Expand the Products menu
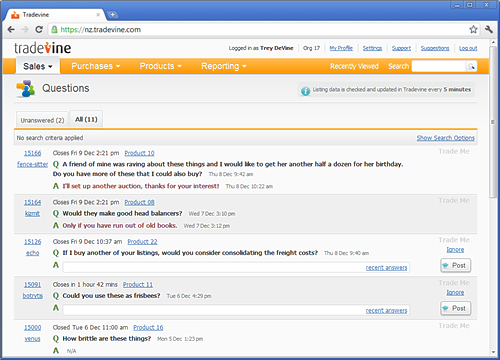Image resolution: width=500 pixels, height=360 pixels. (x=161, y=66)
